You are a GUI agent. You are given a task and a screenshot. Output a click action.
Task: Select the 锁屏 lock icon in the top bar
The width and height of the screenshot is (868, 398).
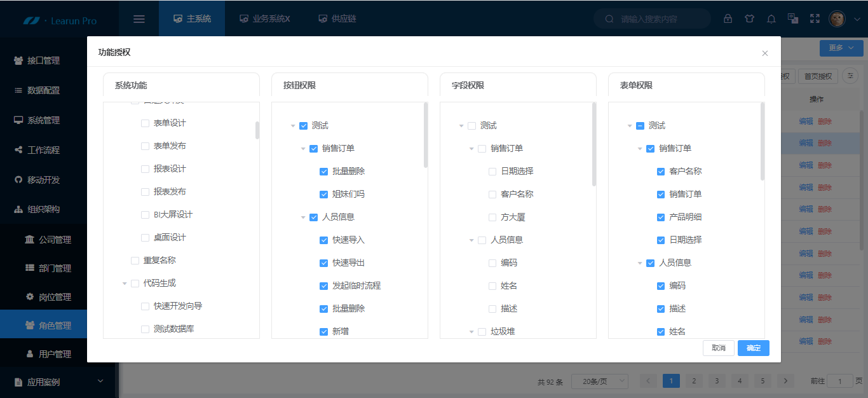(x=728, y=18)
